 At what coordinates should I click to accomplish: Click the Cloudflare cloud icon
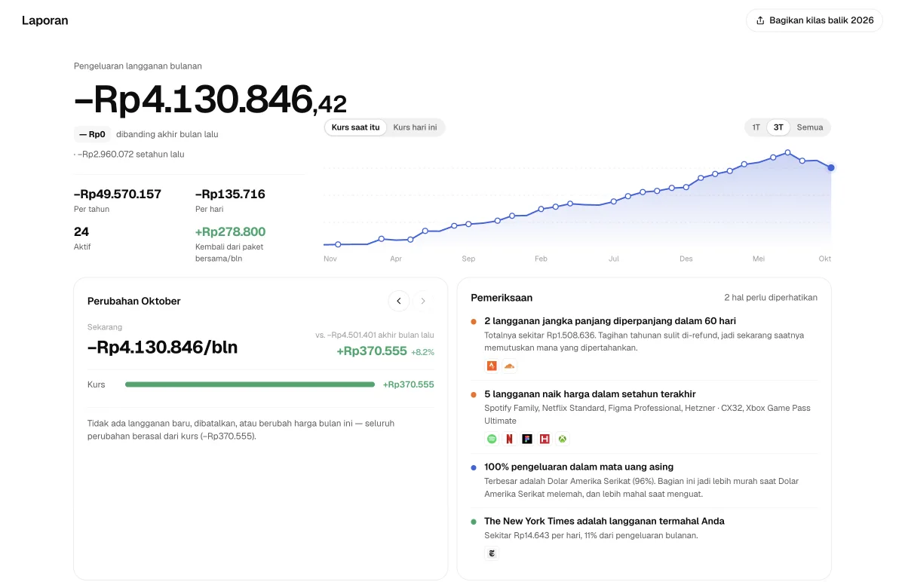point(509,366)
